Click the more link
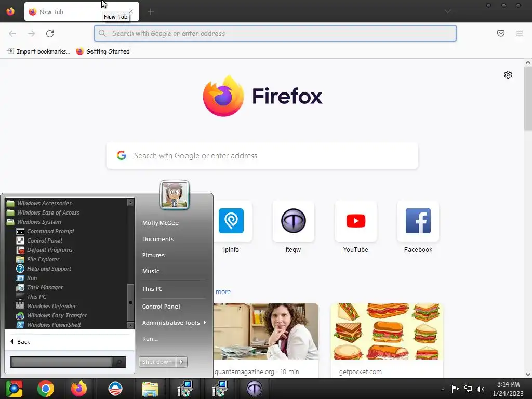532x399 pixels. [x=223, y=292]
